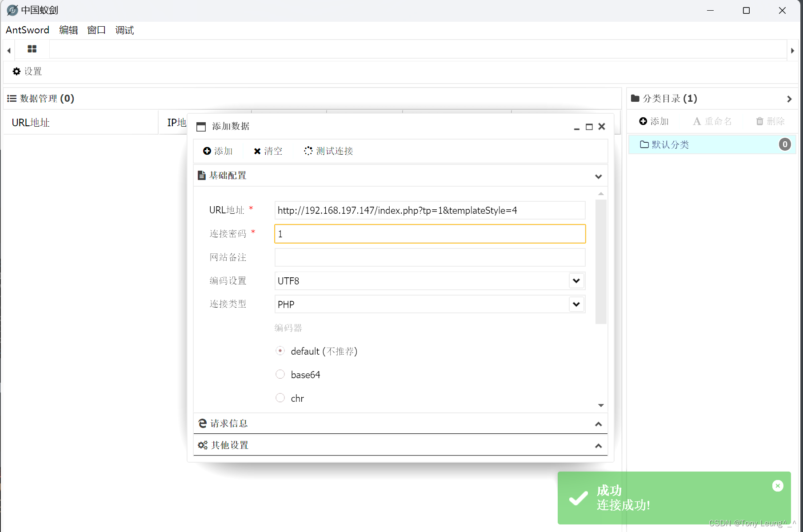The height and width of the screenshot is (532, 803).
Task: Minimize the 中国蚁剑 main window
Action: (x=710, y=10)
